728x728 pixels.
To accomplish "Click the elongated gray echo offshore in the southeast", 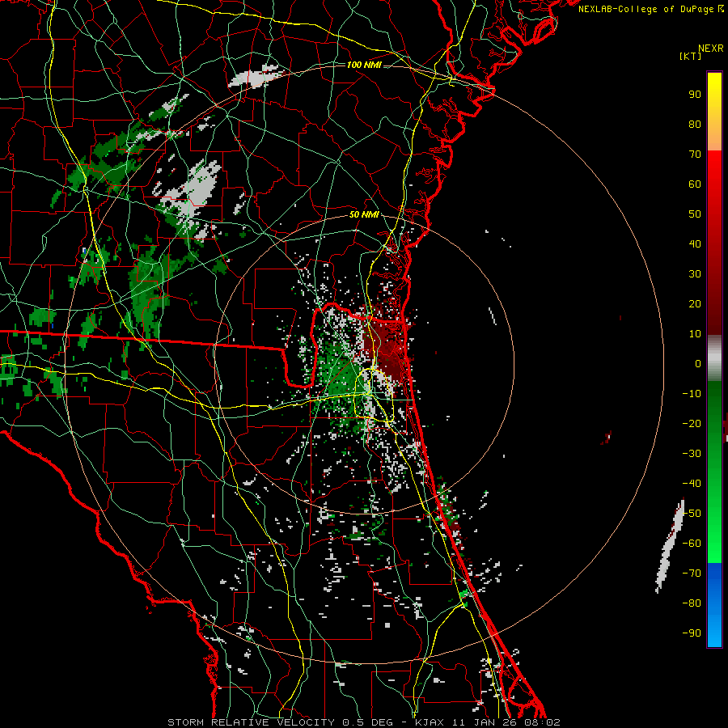I will click(670, 545).
